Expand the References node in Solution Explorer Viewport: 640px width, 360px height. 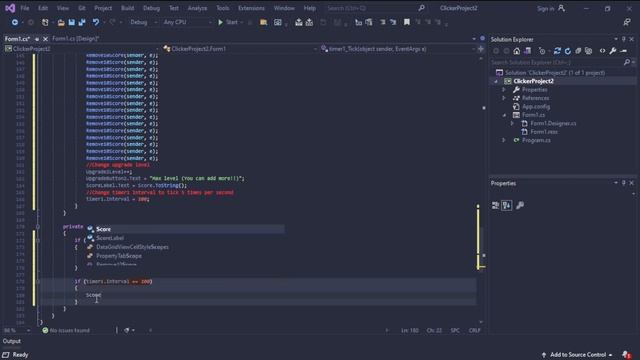(504, 98)
